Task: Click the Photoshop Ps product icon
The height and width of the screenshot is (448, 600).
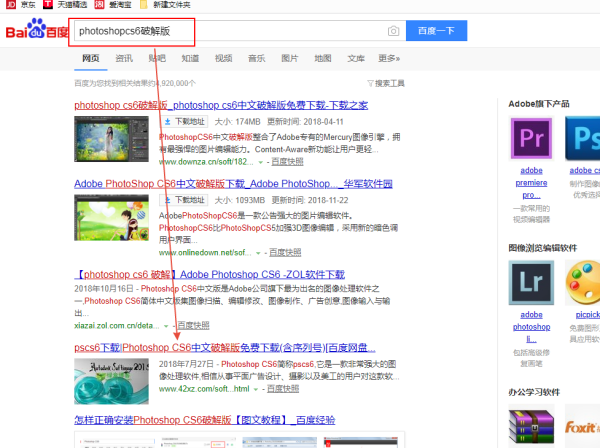Action: pyautogui.click(x=583, y=138)
